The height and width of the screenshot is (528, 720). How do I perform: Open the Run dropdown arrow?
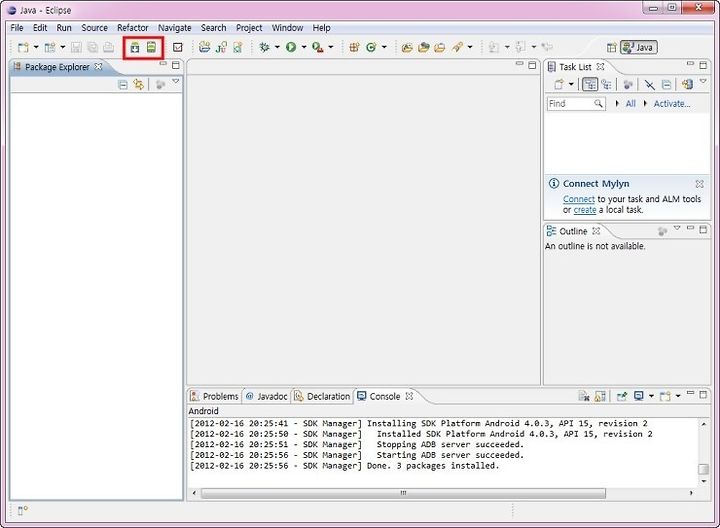(304, 47)
